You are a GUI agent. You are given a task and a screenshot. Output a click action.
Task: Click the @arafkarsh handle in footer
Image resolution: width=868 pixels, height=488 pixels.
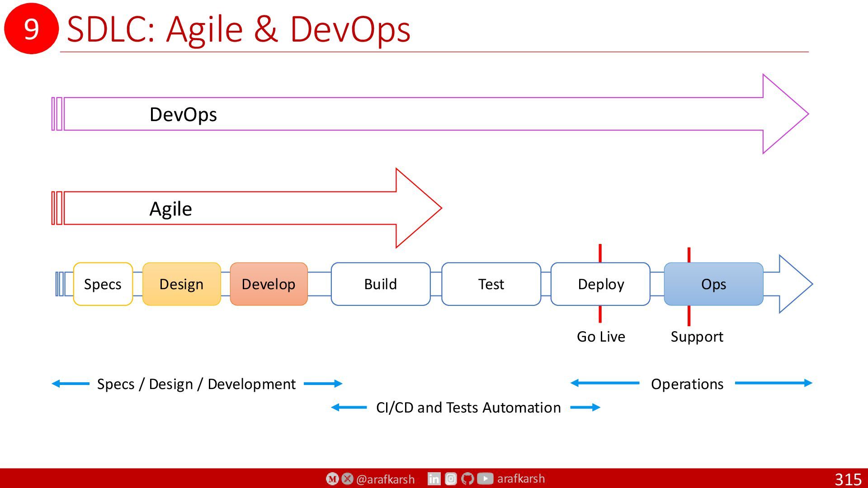click(x=385, y=479)
